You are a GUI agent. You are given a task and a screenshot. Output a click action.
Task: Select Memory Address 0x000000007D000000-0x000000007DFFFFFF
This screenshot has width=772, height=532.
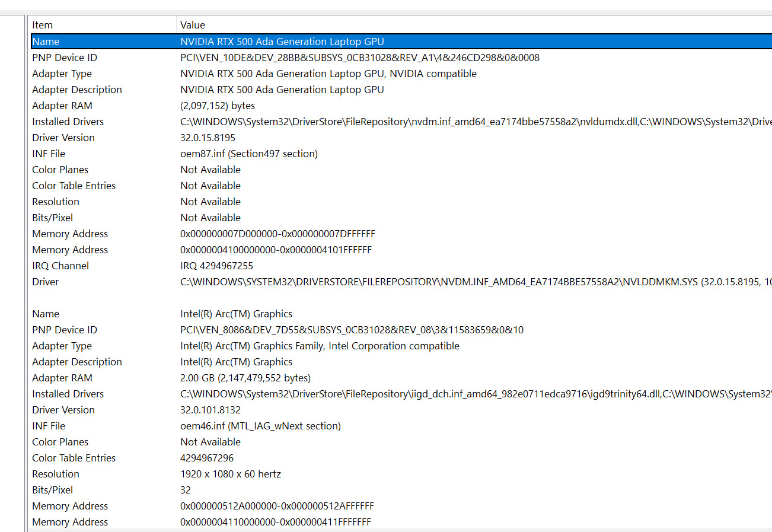(277, 234)
